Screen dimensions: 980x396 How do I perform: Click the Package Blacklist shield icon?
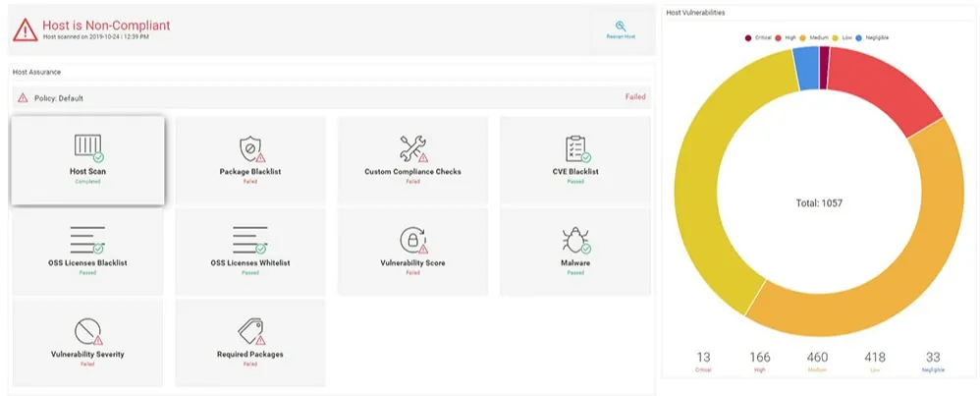(x=250, y=148)
